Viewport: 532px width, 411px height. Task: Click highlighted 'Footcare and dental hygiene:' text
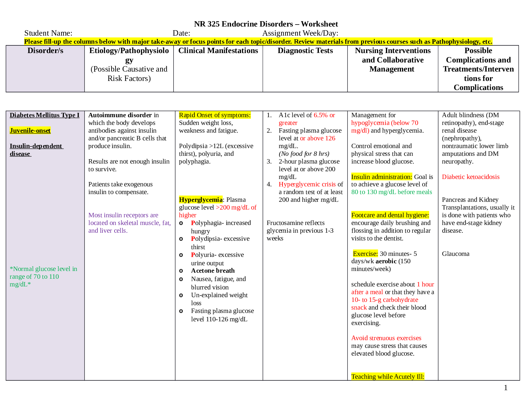390,215
